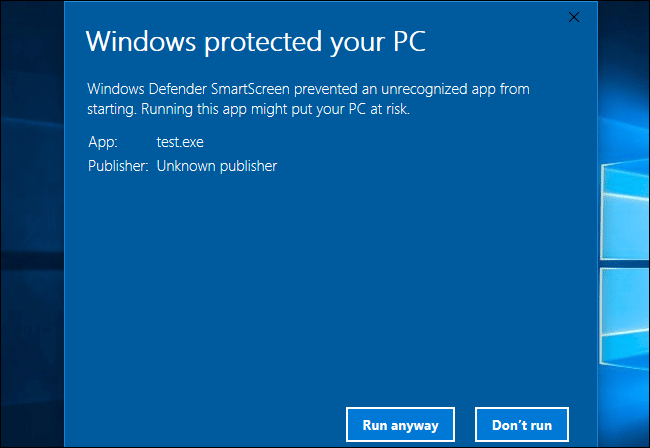Click the word "Defender" in the message
The width and height of the screenshot is (650, 448).
[177, 89]
